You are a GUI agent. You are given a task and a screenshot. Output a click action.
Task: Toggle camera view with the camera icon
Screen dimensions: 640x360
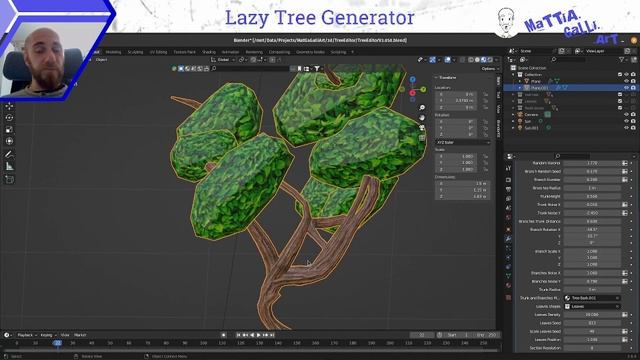(x=422, y=128)
